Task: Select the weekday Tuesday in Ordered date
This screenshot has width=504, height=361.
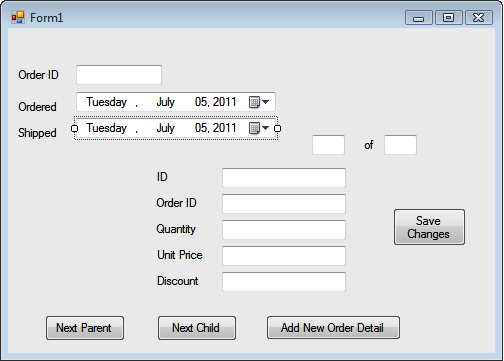Action: coord(106,102)
